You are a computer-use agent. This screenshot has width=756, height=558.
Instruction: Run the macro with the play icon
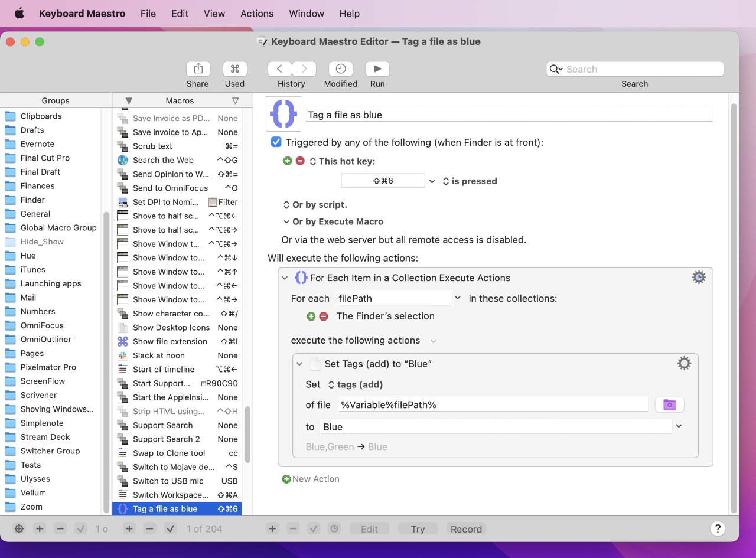pyautogui.click(x=377, y=68)
